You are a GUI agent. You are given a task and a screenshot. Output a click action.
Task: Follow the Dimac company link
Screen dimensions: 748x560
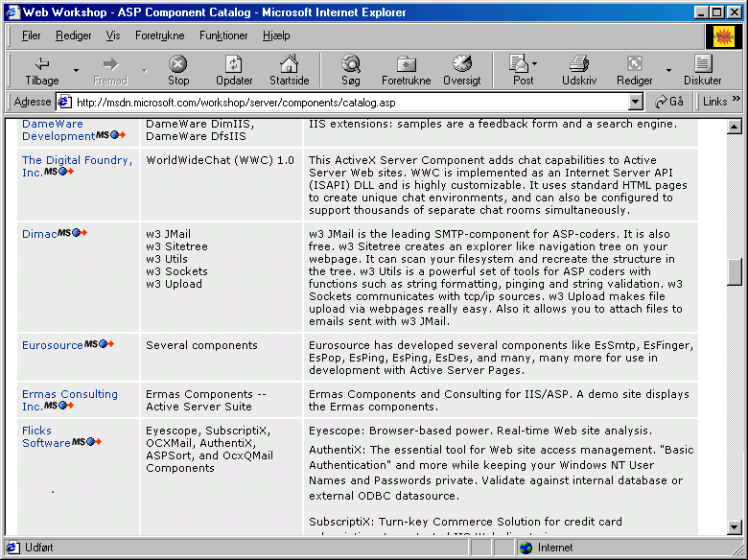[39, 234]
